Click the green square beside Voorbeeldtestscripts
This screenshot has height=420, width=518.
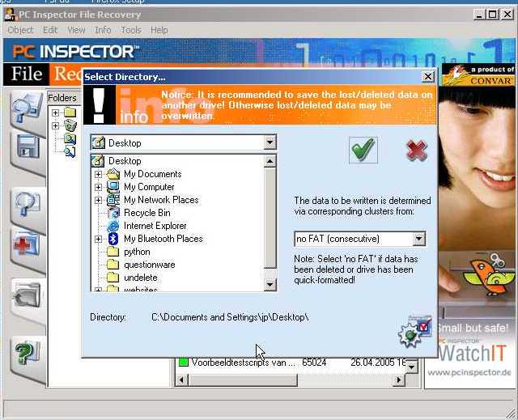coord(183,363)
